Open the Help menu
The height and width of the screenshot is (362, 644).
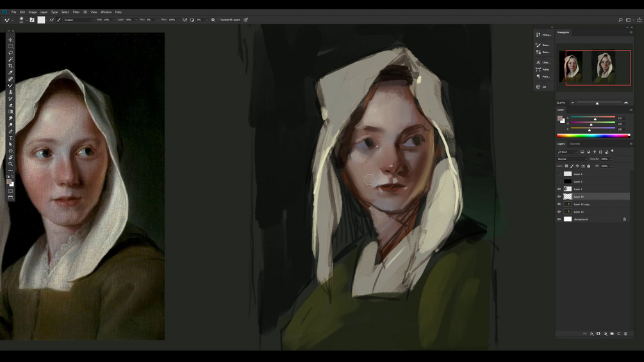pyautogui.click(x=119, y=12)
